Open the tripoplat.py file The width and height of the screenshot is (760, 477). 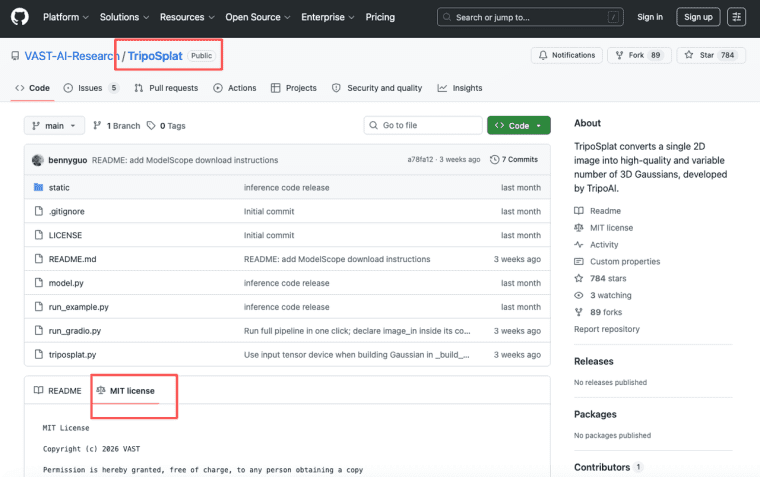tap(72, 355)
